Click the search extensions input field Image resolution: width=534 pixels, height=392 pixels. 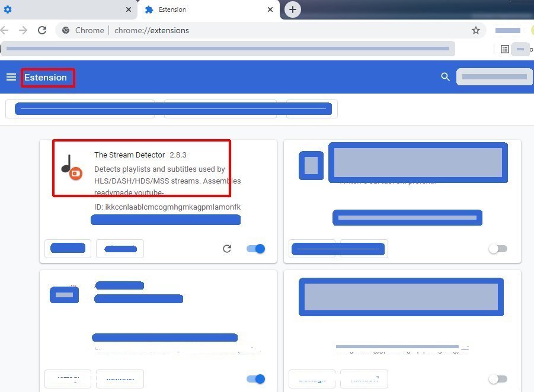(x=494, y=76)
